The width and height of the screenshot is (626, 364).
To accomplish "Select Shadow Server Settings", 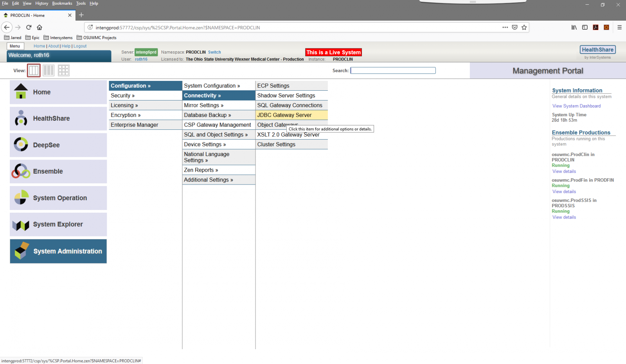I will [x=292, y=95].
